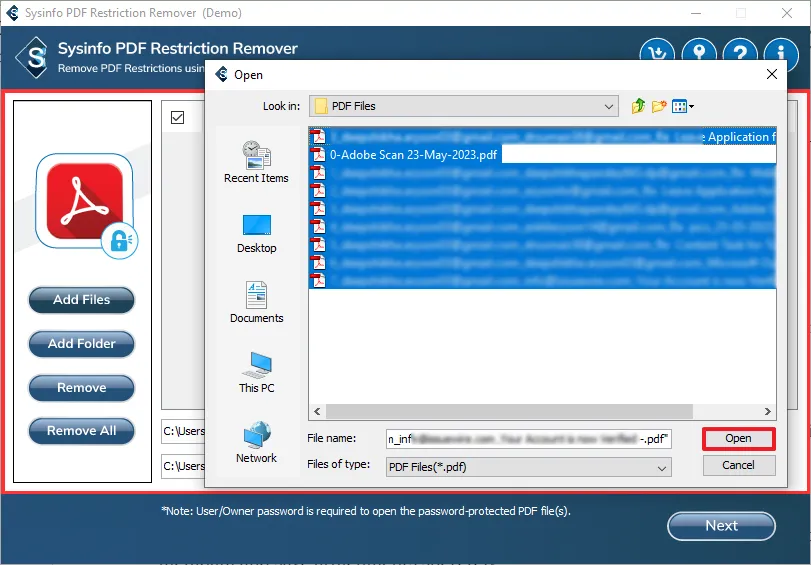Create a new folder in dialog
The width and height of the screenshot is (811, 565).
click(x=659, y=106)
